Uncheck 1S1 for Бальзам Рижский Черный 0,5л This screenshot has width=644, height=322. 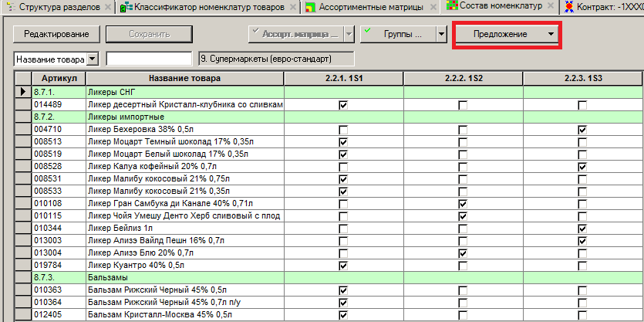[x=343, y=290]
